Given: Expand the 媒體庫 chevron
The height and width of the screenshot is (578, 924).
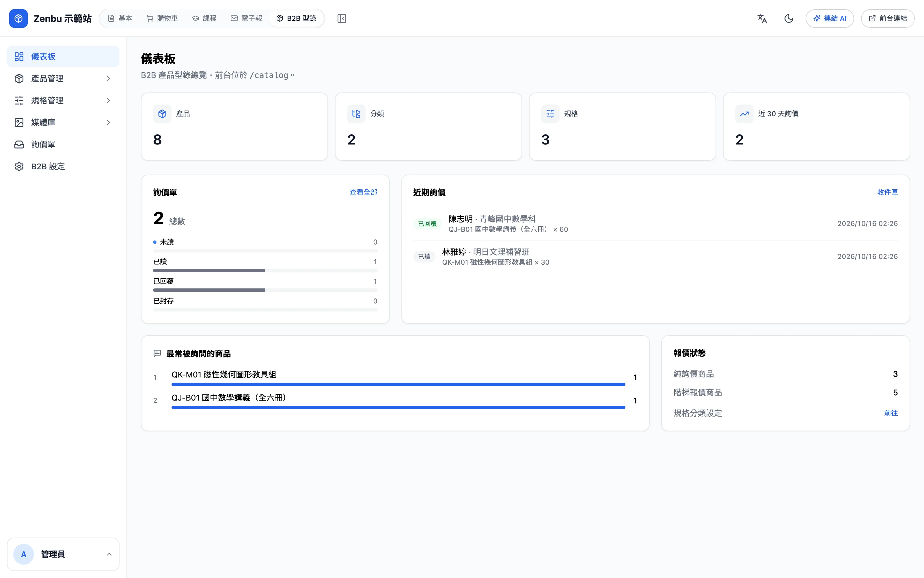Looking at the screenshot, I should 109,122.
